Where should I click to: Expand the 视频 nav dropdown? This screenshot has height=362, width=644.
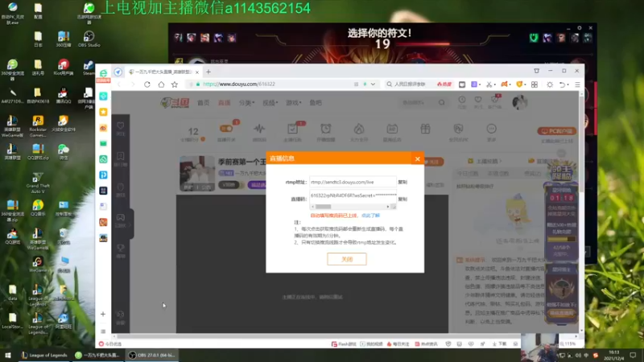click(270, 103)
